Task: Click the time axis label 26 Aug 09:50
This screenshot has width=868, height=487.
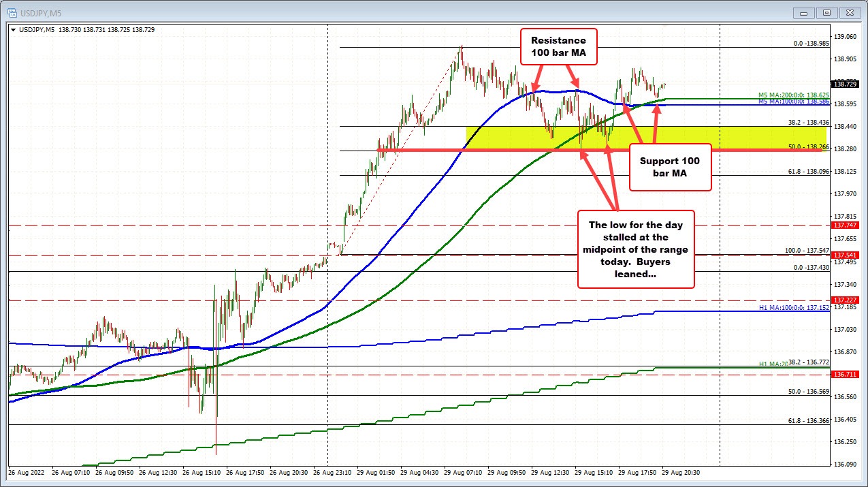Action: click(115, 471)
